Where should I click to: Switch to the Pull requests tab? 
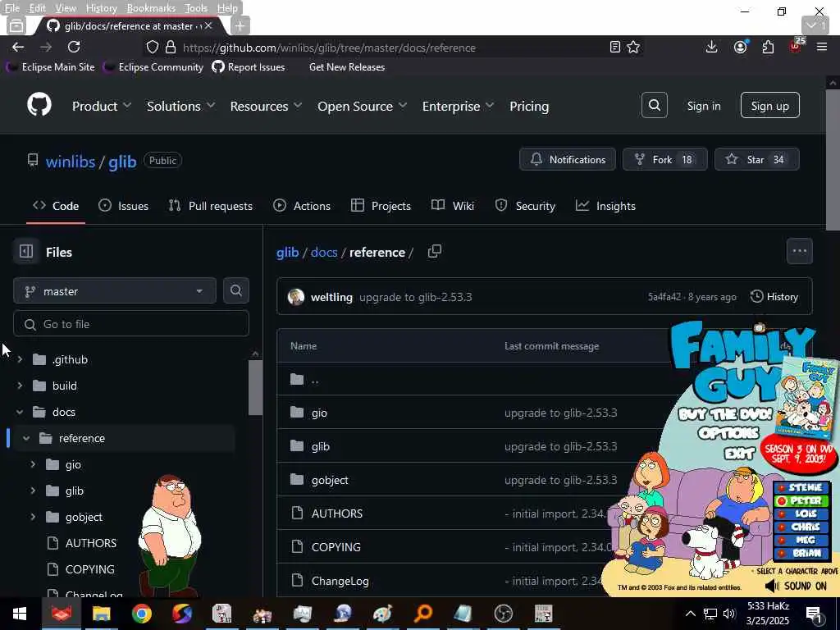pos(211,206)
